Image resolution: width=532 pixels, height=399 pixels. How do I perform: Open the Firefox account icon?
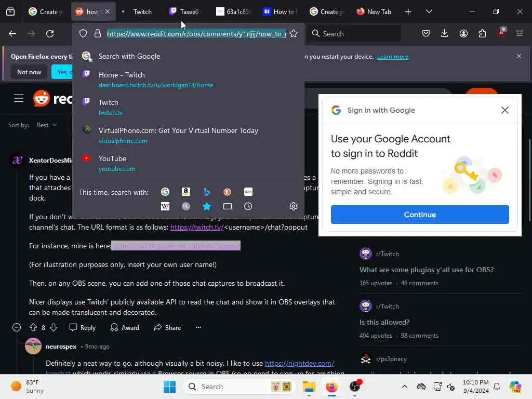[x=463, y=34]
